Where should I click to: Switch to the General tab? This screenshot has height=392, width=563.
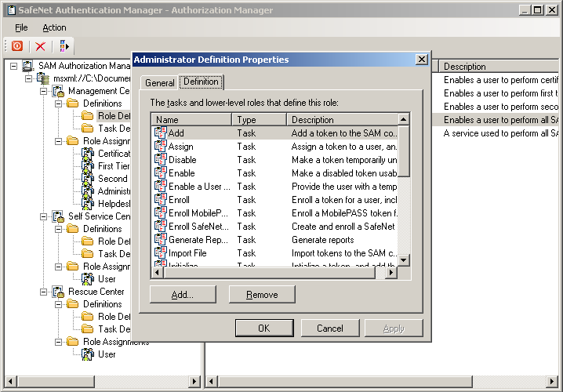pos(159,83)
